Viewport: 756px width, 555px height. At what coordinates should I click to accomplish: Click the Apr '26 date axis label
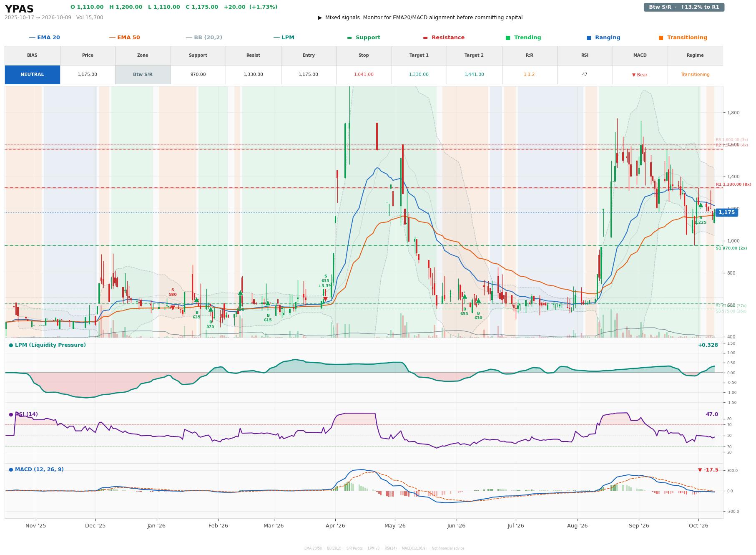pyautogui.click(x=335, y=526)
